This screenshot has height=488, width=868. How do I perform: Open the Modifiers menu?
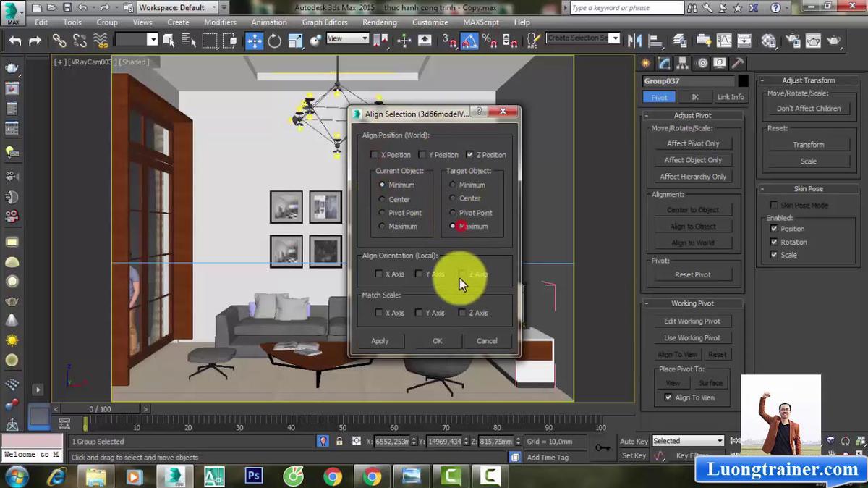click(220, 22)
